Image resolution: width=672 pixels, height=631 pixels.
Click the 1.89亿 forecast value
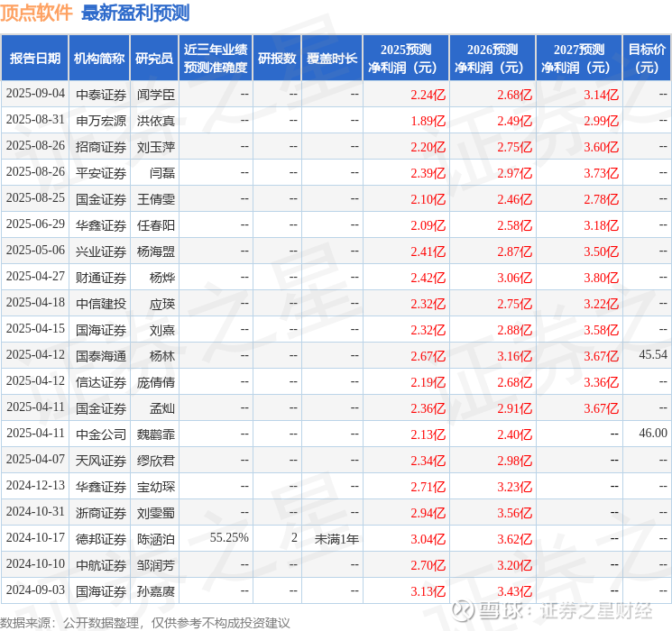point(428,121)
